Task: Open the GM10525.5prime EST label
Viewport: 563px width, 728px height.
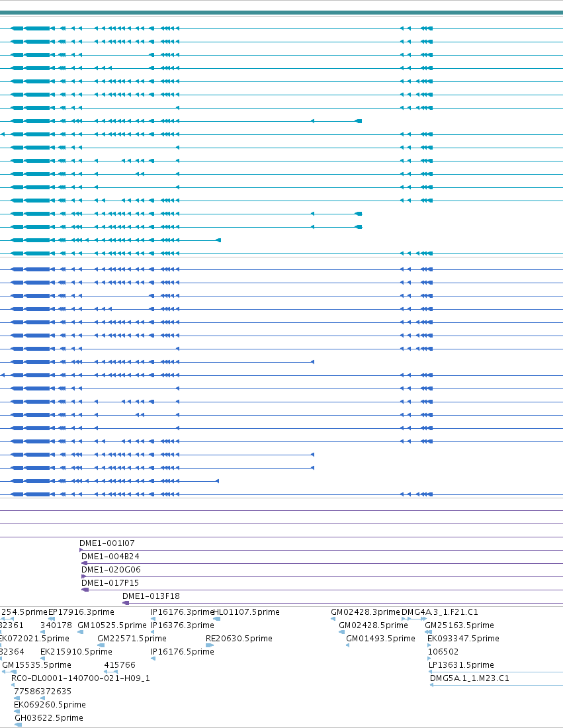Action: pos(112,625)
